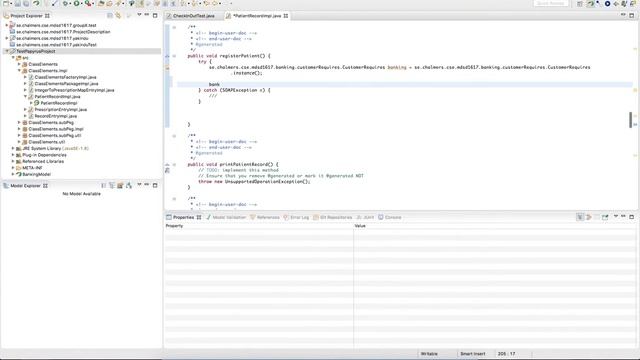Switch to the CheckInOutTest.java editor tab
This screenshot has width=640, height=360.
pyautogui.click(x=193, y=16)
